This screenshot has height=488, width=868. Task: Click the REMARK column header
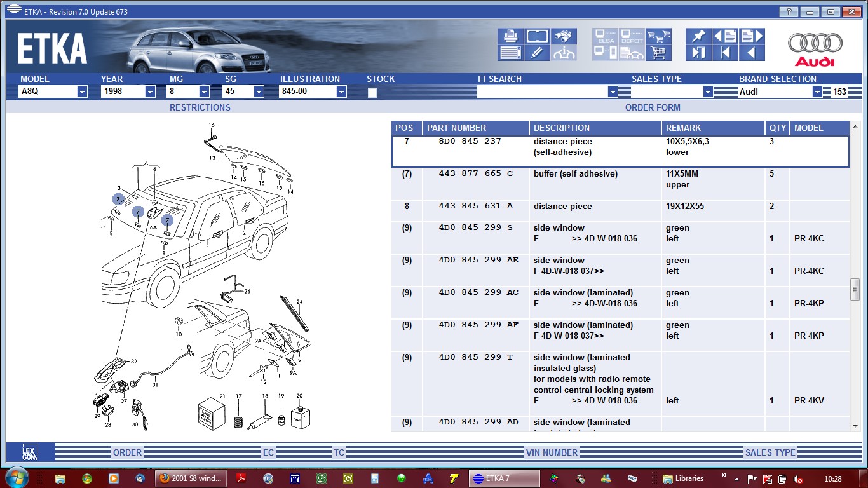pos(714,128)
